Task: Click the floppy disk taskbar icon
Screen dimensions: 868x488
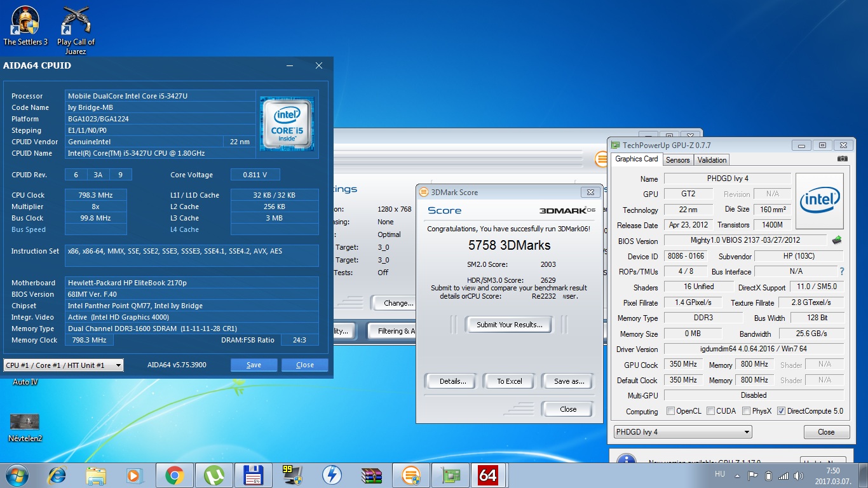Action: tap(253, 475)
